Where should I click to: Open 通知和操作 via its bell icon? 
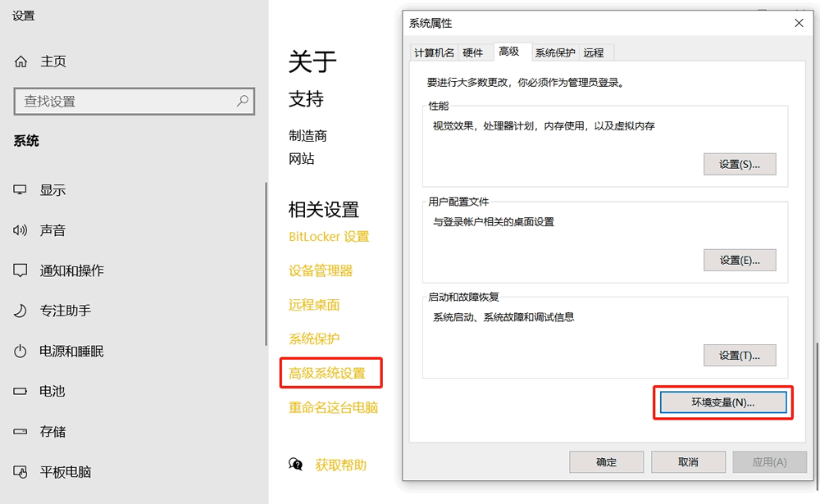(x=20, y=270)
